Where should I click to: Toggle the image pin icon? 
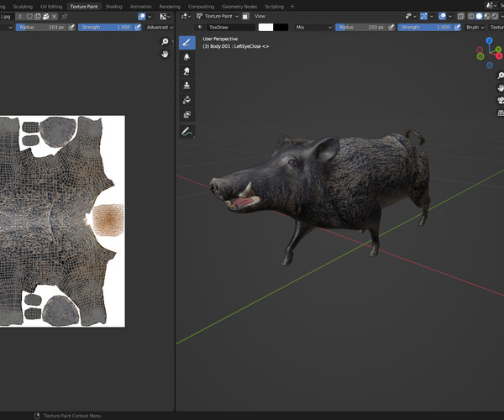65,17
